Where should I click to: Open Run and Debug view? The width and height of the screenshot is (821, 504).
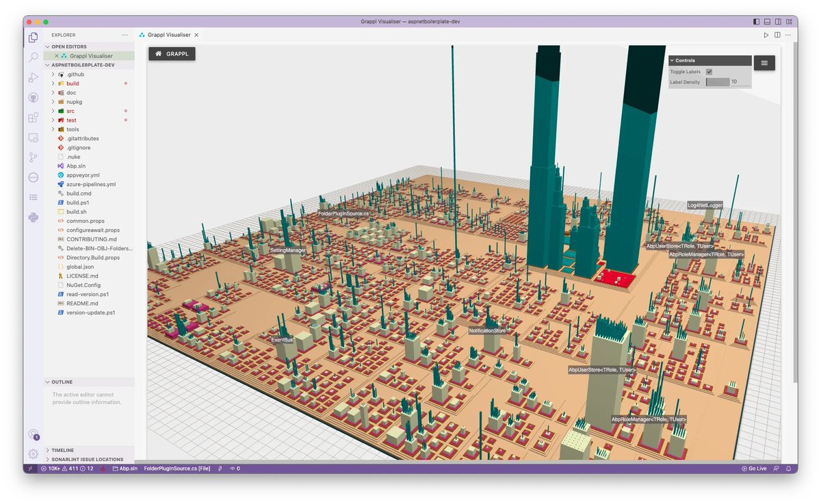(33, 77)
